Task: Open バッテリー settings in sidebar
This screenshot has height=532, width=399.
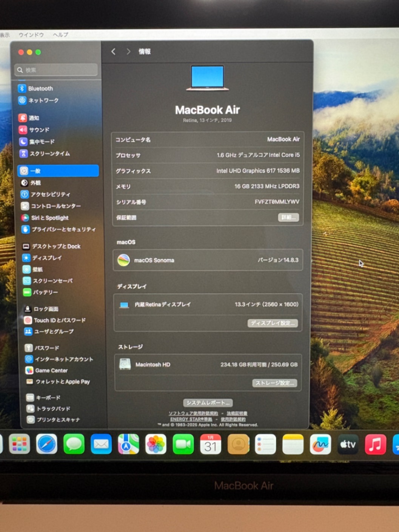Action: click(x=41, y=292)
